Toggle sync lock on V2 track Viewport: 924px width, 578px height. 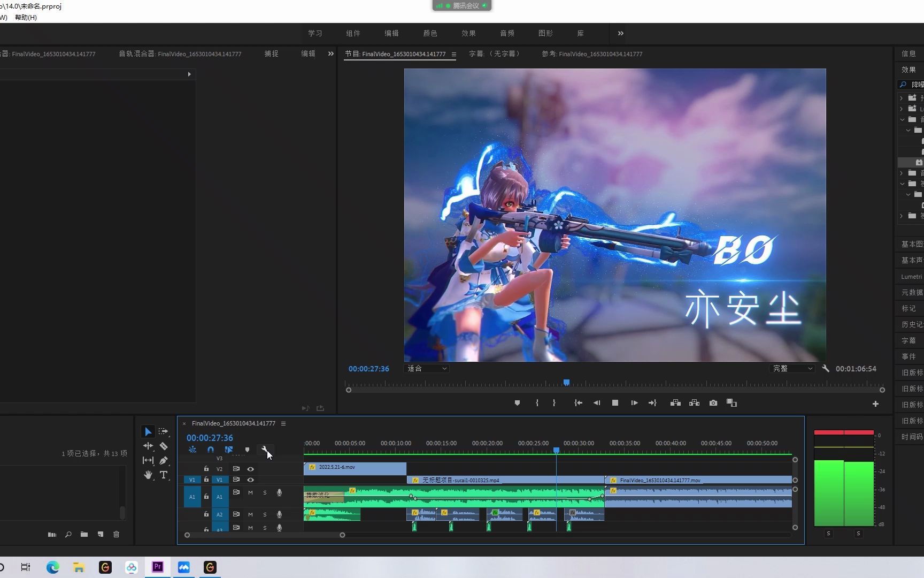[x=236, y=469]
